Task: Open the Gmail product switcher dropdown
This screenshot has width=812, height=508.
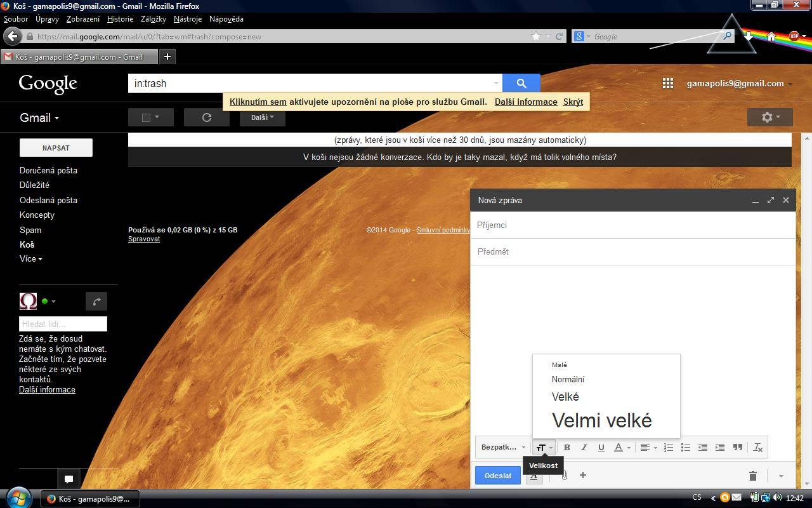Action: pyautogui.click(x=39, y=117)
